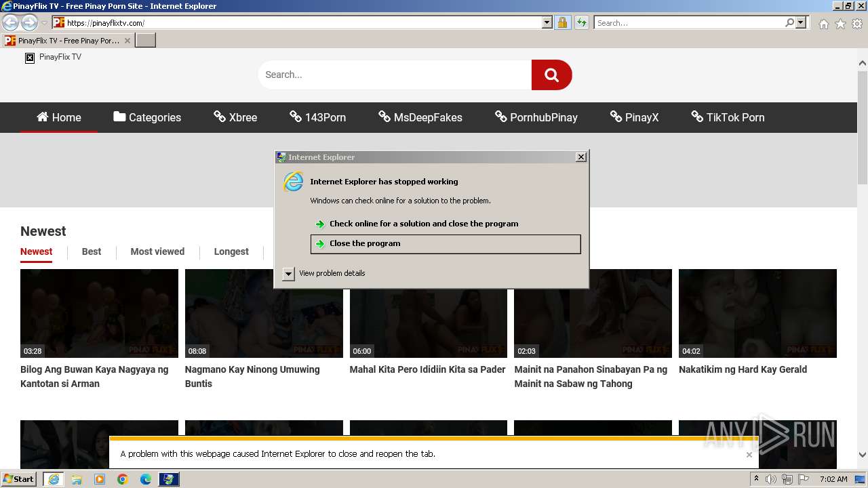
Task: Click the vertical scrollbar thumb
Action: coord(863,127)
